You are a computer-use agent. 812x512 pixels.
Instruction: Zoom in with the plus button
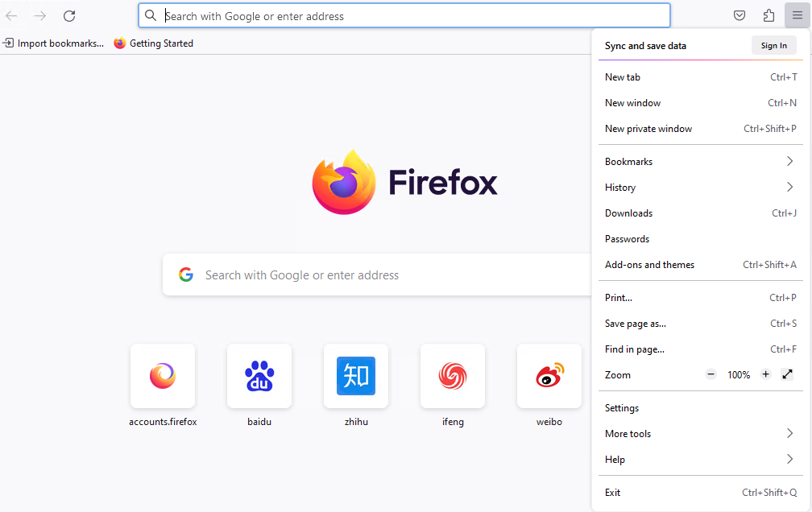(x=765, y=374)
